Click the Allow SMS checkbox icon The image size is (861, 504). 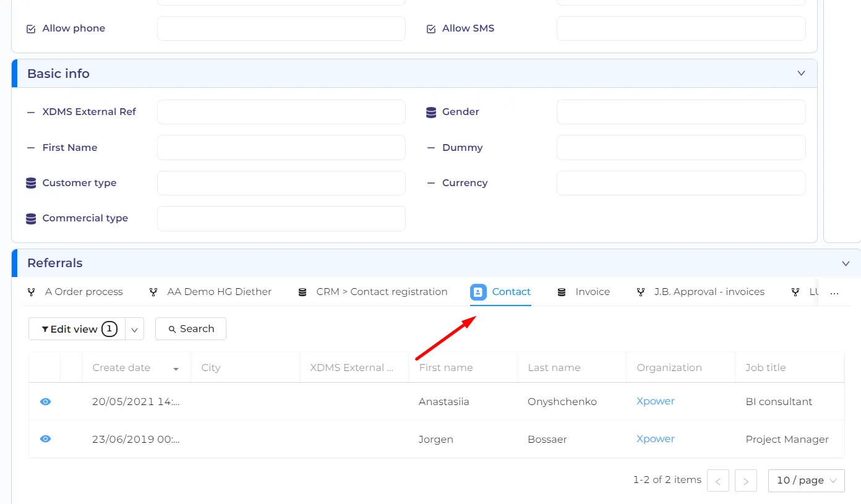pyautogui.click(x=431, y=29)
